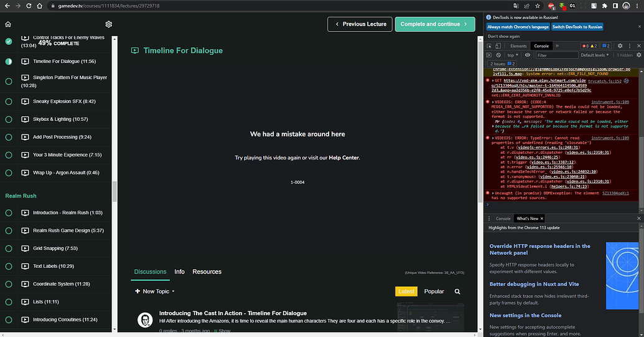The image size is (644, 337).
Task: Sort discussions by Latest
Action: tap(406, 292)
